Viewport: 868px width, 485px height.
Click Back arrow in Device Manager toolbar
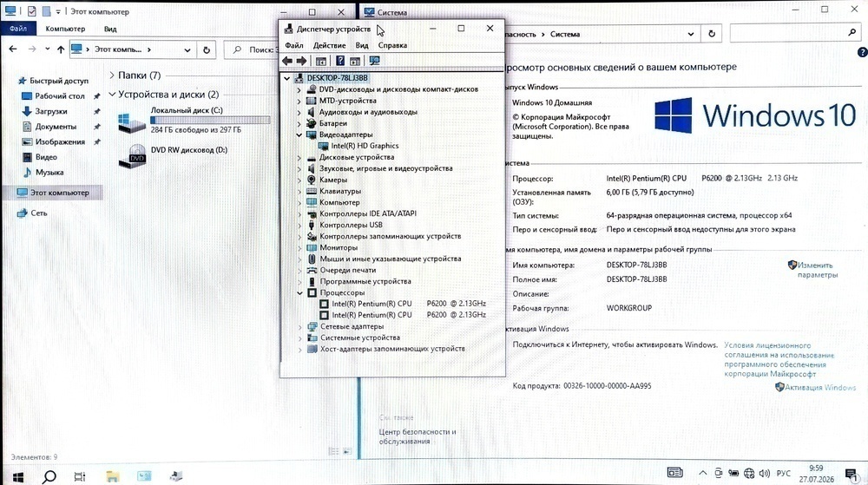point(286,61)
